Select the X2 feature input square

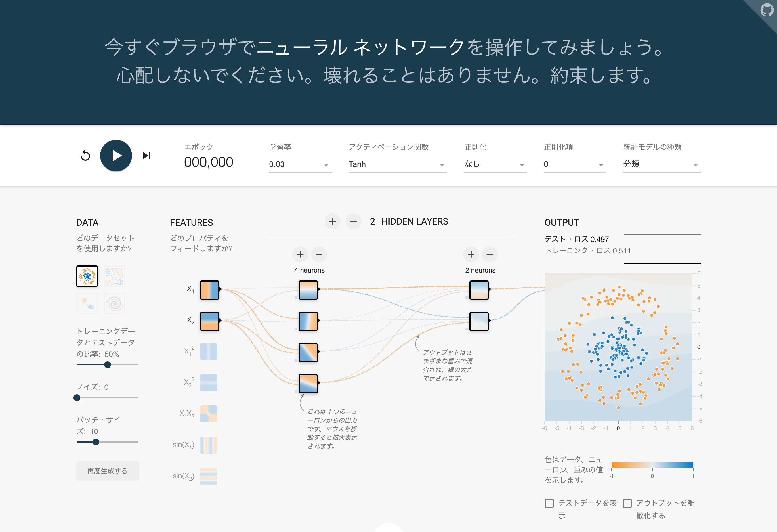[x=209, y=322]
